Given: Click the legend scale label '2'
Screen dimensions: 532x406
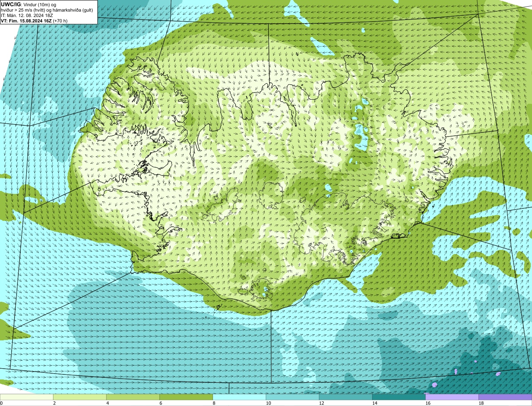Looking at the screenshot, I should (x=54, y=403).
